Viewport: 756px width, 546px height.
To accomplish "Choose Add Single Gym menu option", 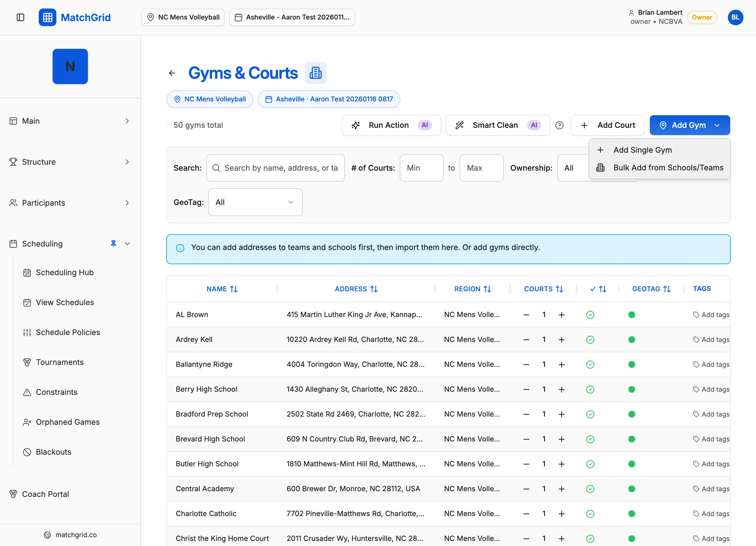I will [x=642, y=150].
